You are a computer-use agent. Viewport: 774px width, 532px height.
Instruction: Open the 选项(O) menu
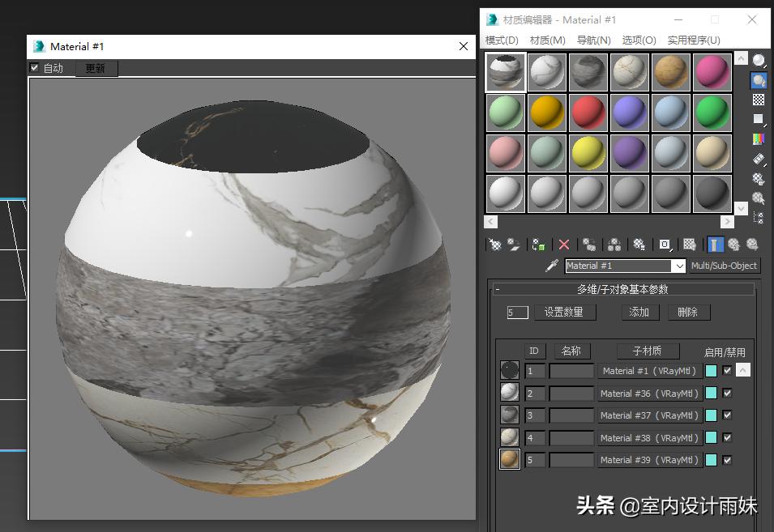[639, 40]
